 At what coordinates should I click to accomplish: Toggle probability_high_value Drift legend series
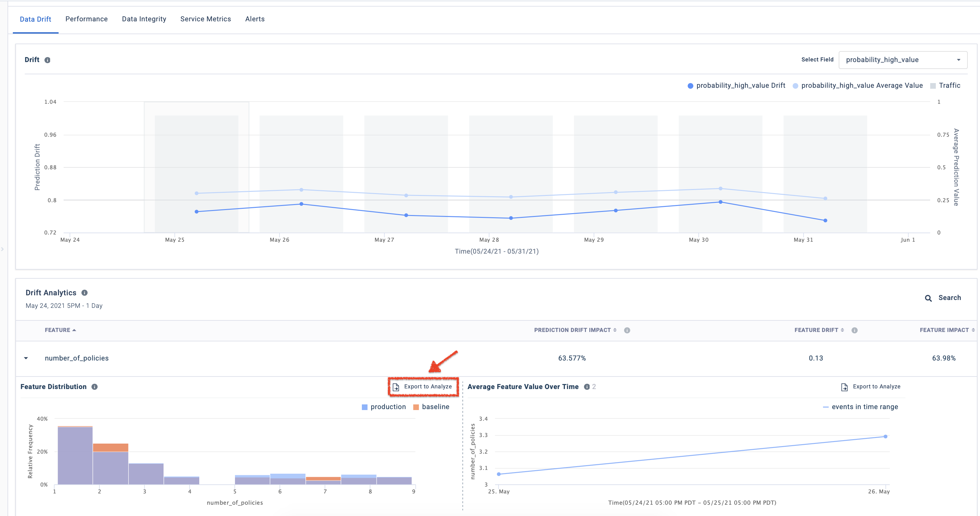(x=736, y=86)
